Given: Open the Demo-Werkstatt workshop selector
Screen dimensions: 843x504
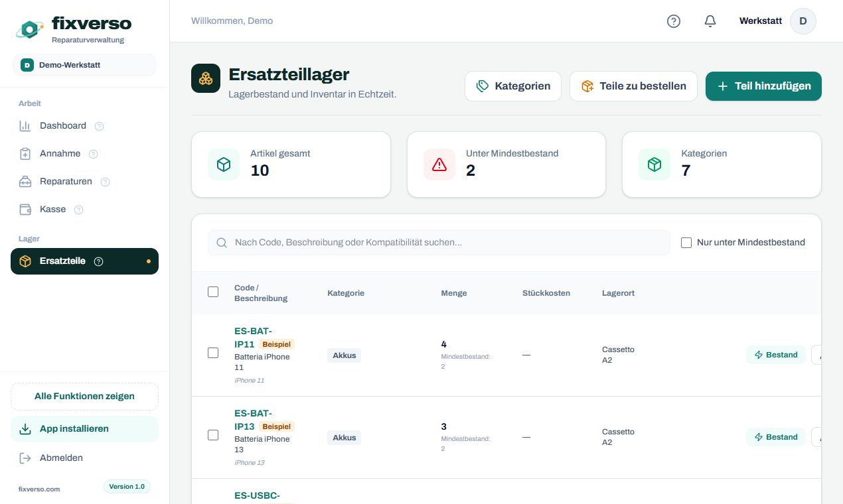Looking at the screenshot, I should (84, 65).
